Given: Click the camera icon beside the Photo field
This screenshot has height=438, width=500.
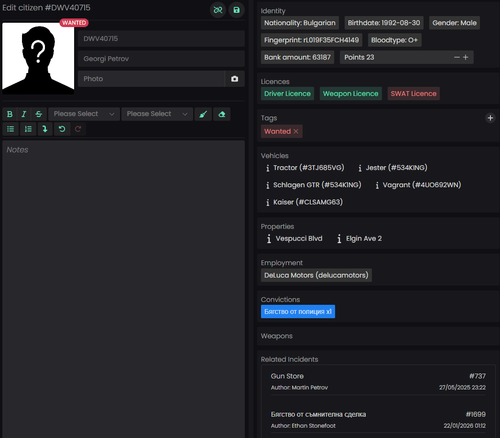Looking at the screenshot, I should pyautogui.click(x=235, y=79).
